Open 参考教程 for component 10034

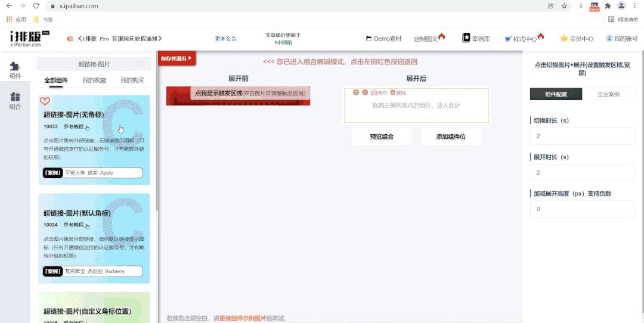[x=76, y=225]
